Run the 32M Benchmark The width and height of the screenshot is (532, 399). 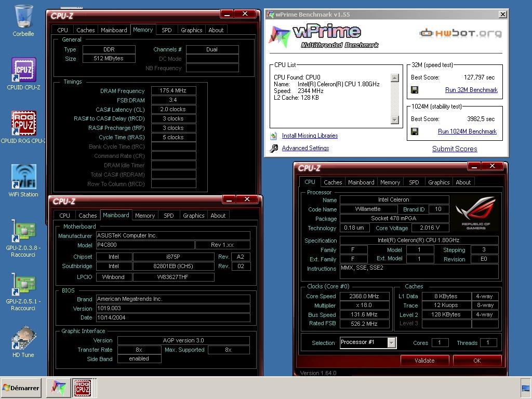point(471,90)
